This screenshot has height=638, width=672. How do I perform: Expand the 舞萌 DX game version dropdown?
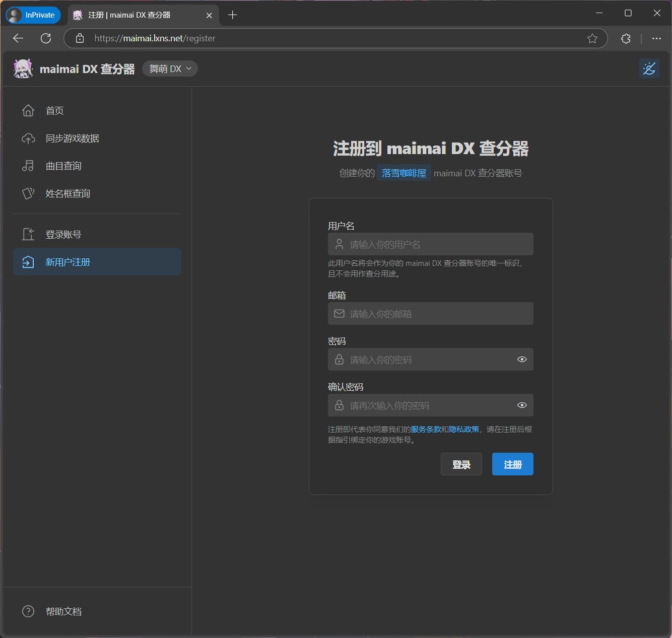[x=170, y=69]
